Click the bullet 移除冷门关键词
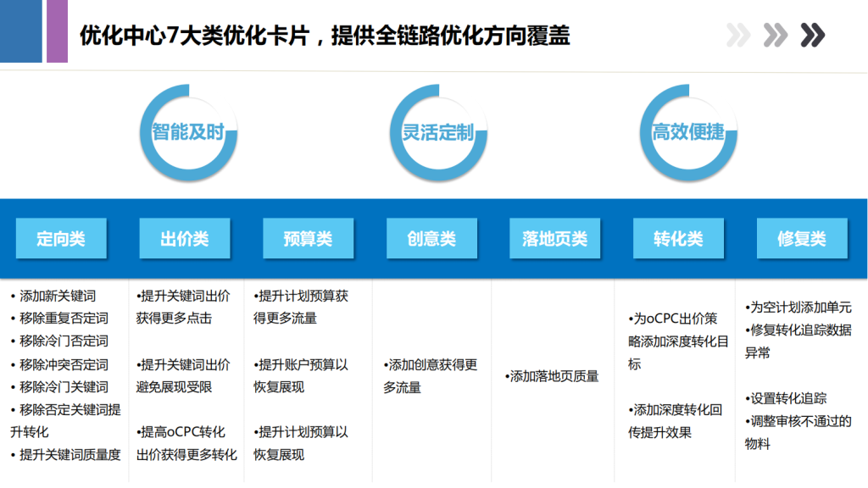868x488 pixels. coord(59,386)
